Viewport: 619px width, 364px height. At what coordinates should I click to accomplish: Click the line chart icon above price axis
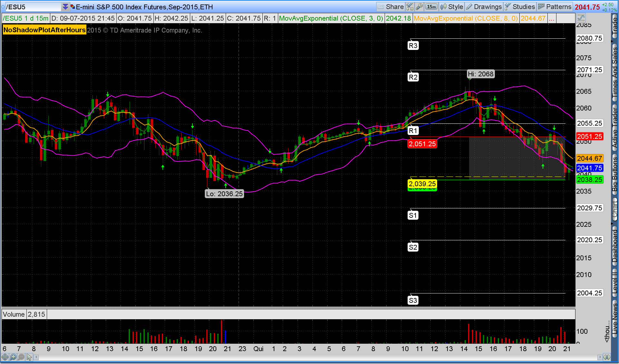click(581, 18)
